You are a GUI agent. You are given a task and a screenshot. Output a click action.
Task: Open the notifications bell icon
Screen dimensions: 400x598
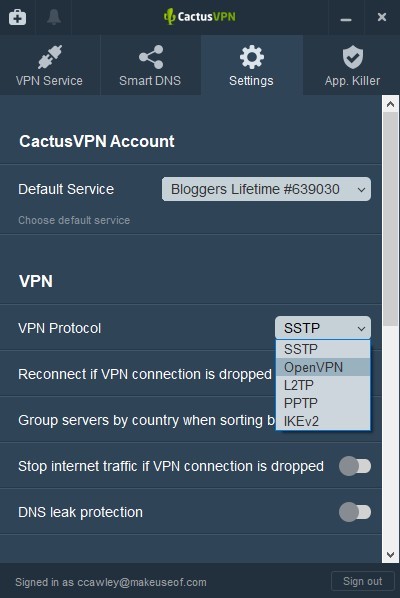[x=54, y=17]
